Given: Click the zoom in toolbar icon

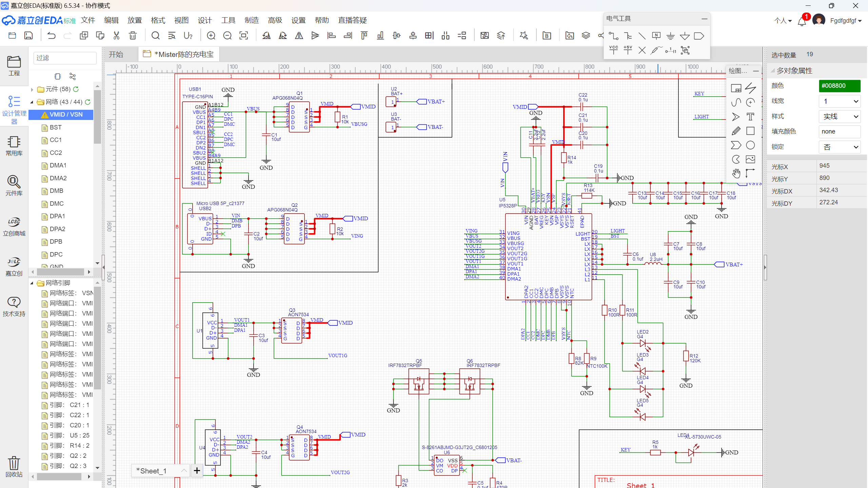Looking at the screenshot, I should pos(211,36).
